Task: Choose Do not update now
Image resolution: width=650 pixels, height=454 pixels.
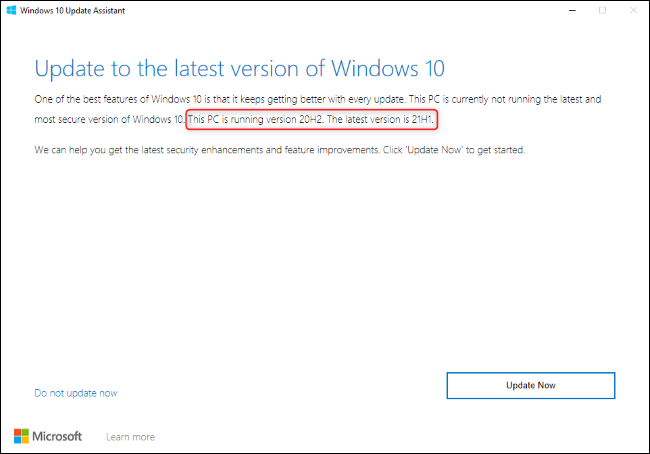Action: [x=75, y=393]
